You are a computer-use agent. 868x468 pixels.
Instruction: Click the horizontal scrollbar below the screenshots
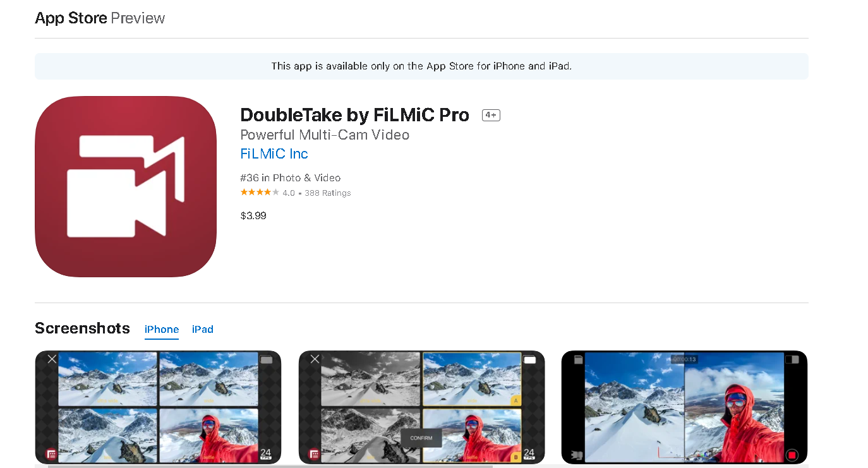click(x=270, y=466)
